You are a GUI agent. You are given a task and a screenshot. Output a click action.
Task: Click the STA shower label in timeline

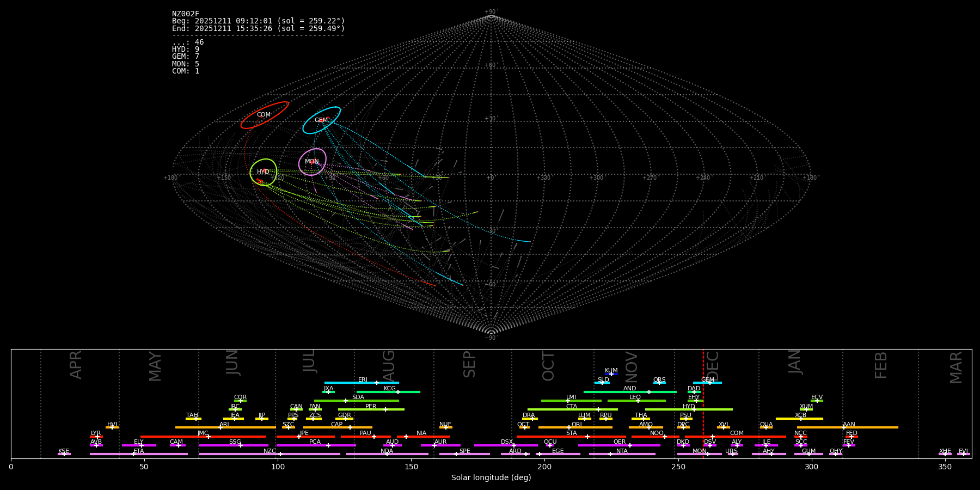571,433
